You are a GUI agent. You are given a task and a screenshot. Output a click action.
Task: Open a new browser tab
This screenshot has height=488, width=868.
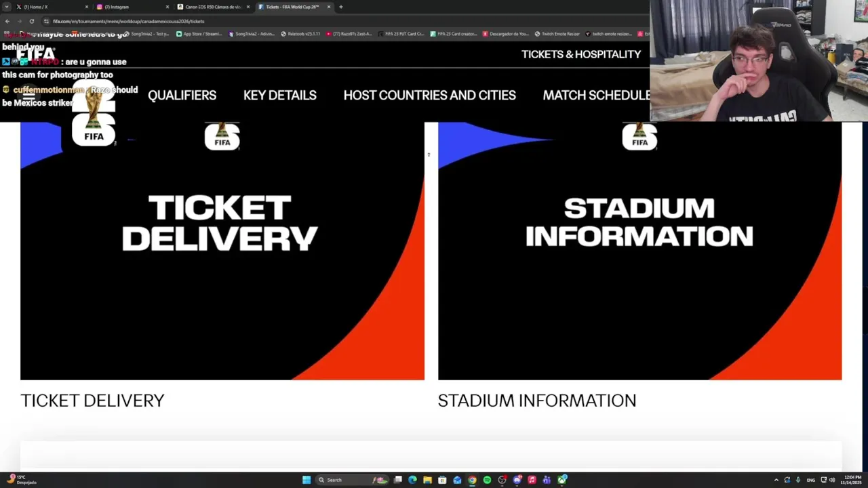340,7
